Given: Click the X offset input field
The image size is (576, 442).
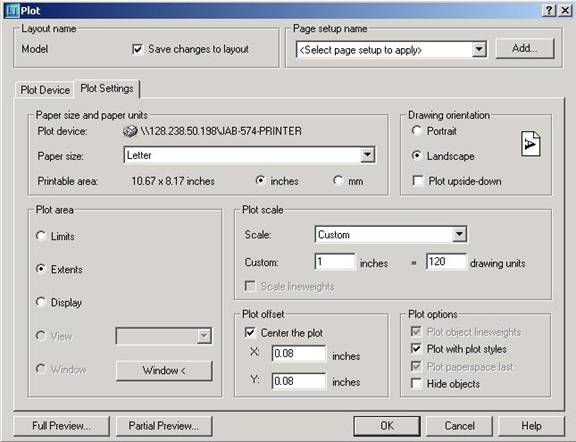Looking at the screenshot, I should [x=299, y=354].
